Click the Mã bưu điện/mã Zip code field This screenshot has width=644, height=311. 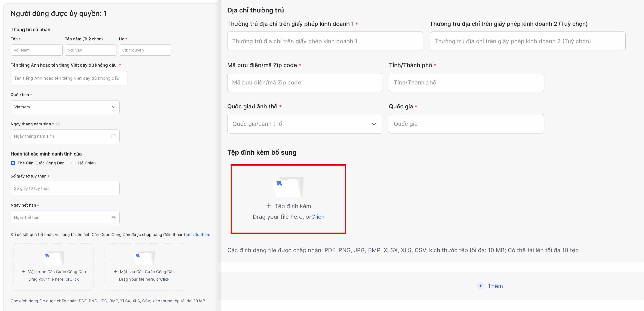304,83
